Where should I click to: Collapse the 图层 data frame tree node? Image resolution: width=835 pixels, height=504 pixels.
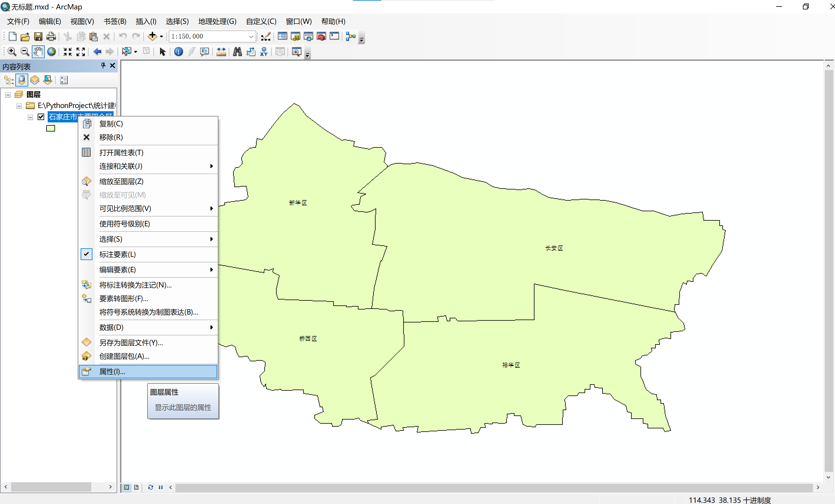(x=8, y=95)
